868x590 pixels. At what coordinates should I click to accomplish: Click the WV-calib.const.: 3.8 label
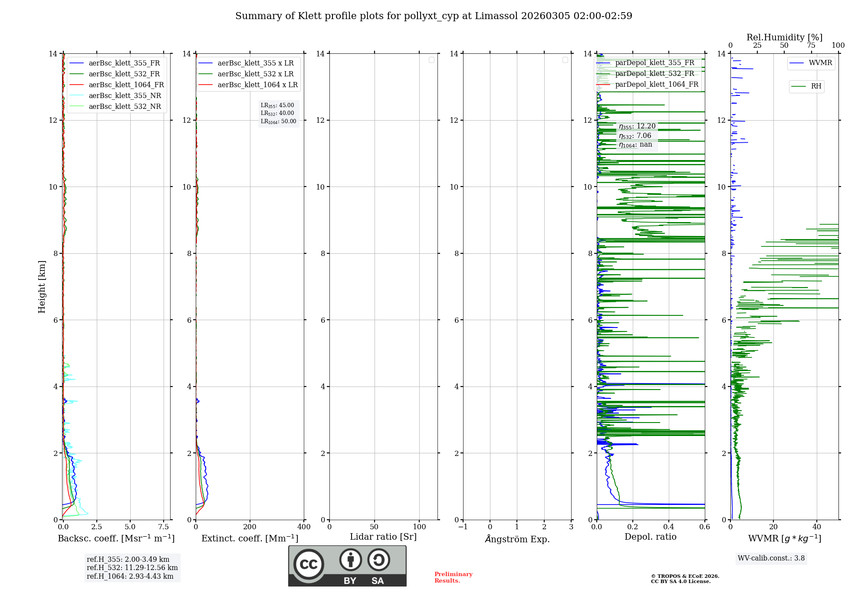[771, 558]
